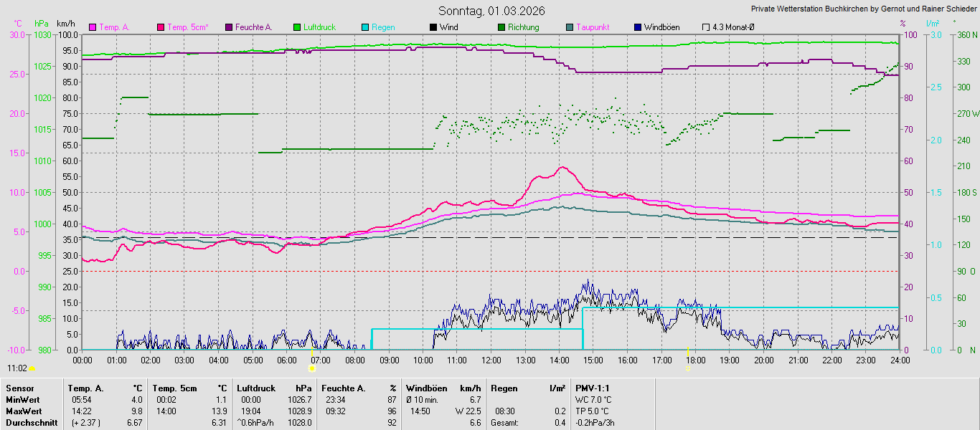Click the teal Taupunkt legend square

(x=570, y=27)
